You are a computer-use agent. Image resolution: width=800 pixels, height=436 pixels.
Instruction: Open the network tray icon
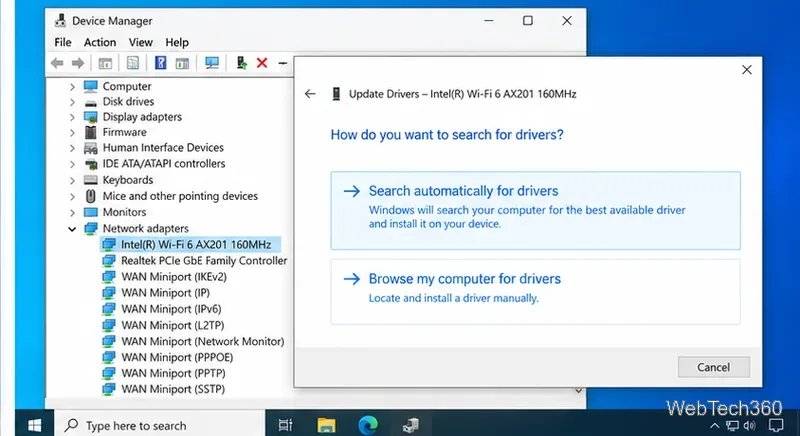[732, 425]
